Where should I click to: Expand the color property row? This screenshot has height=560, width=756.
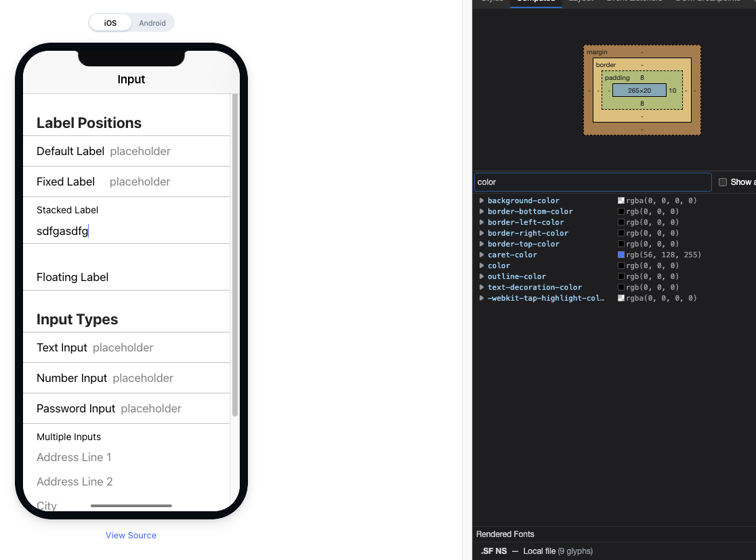point(481,265)
